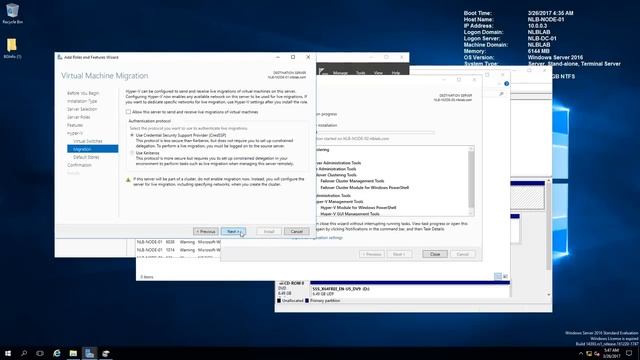640x360 pixels.
Task: Open the network tray icon
Action: point(589,353)
